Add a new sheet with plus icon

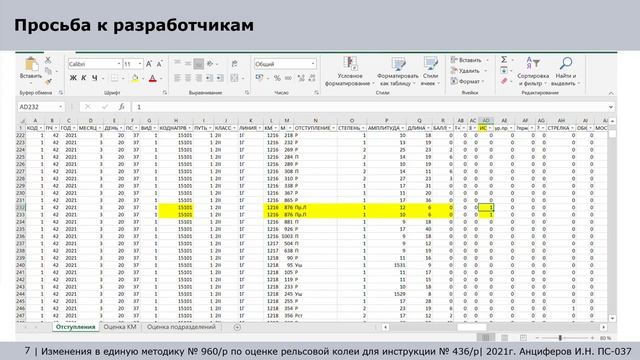tap(237, 327)
